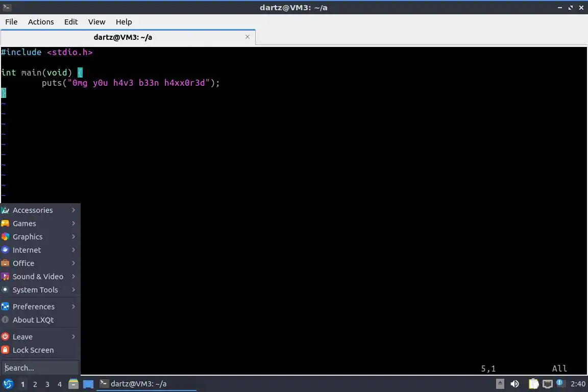588x392 pixels.
Task: Click the System Tools gear icon
Action: tap(5, 289)
